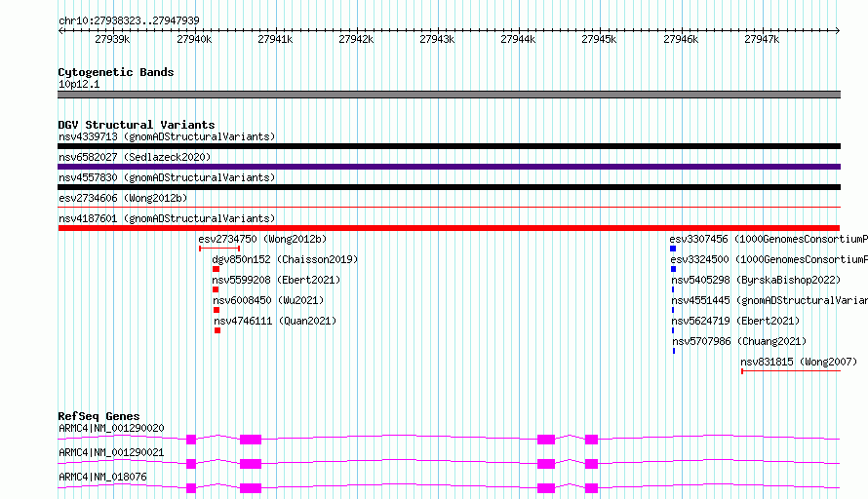This screenshot has width=868, height=499.
Task: Select the fourth exon of ARMC4 NM_018076
Action: point(592,488)
